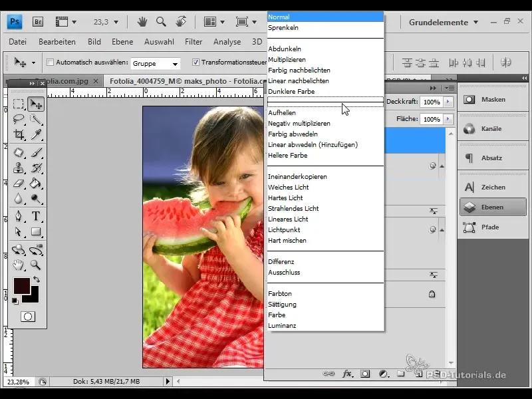Select the Eraser tool
Image resolution: width=532 pixels, height=399 pixels.
point(19,184)
